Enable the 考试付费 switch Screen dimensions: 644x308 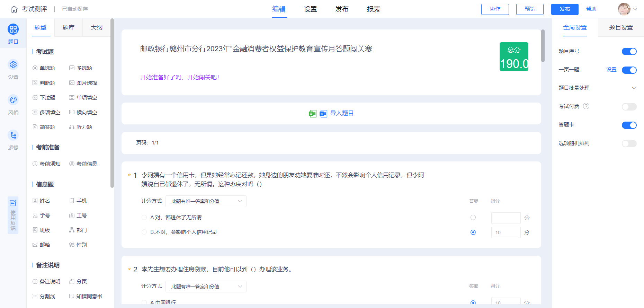(x=629, y=107)
